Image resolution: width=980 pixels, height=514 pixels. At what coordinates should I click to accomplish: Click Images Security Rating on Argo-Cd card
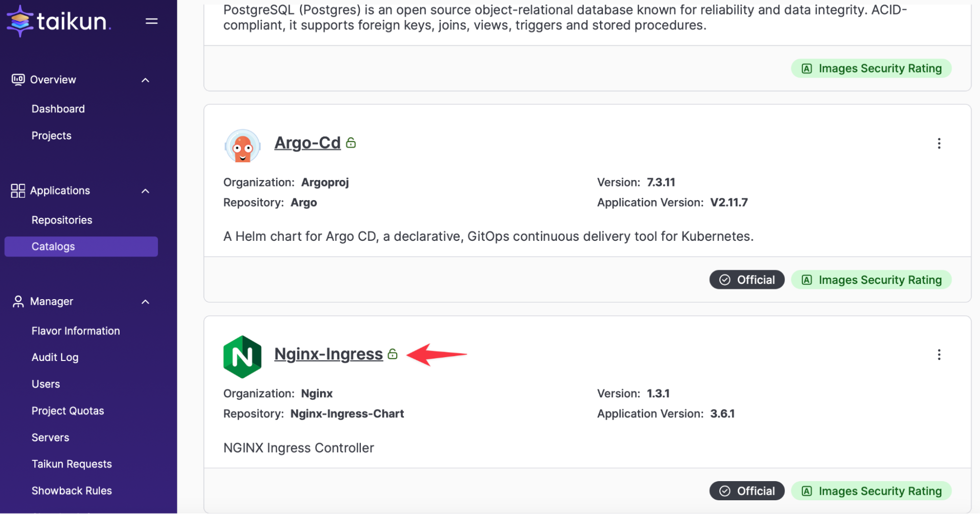coord(871,280)
